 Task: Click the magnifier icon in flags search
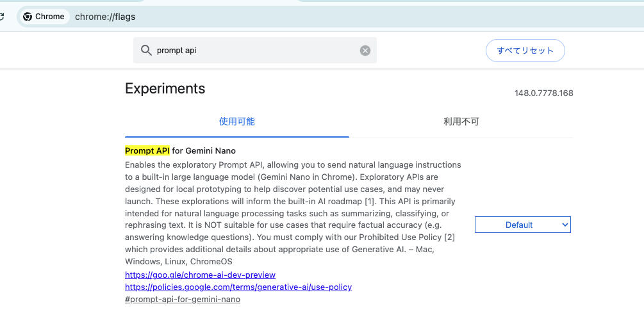146,51
